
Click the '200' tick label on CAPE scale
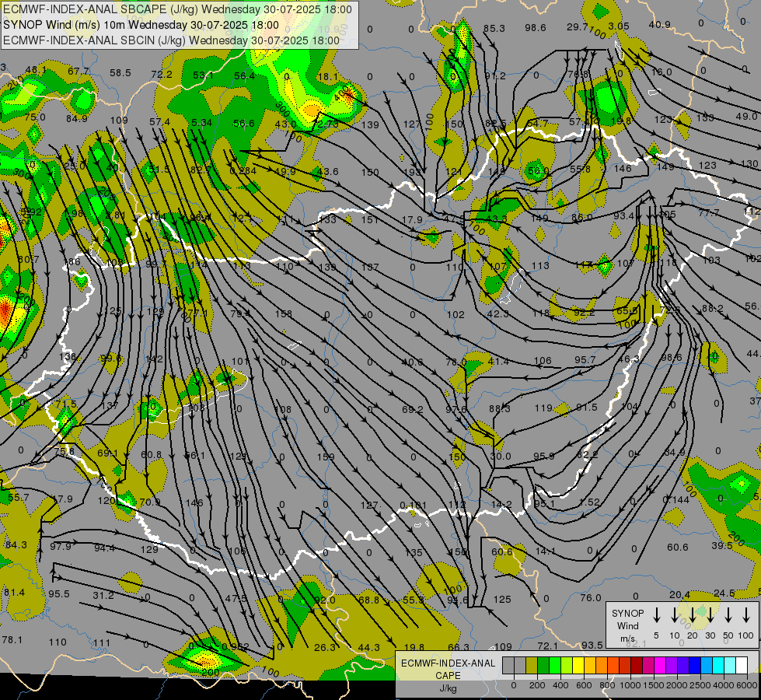point(537,685)
